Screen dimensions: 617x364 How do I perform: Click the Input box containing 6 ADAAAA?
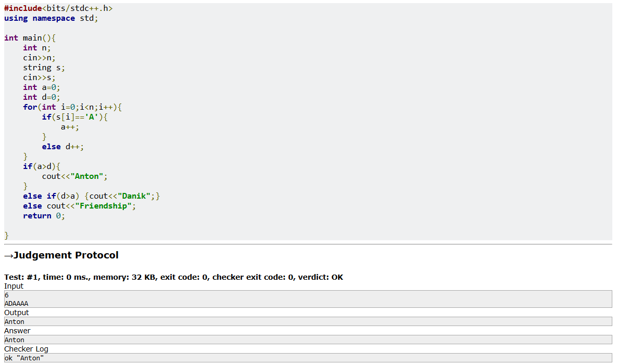click(x=308, y=299)
